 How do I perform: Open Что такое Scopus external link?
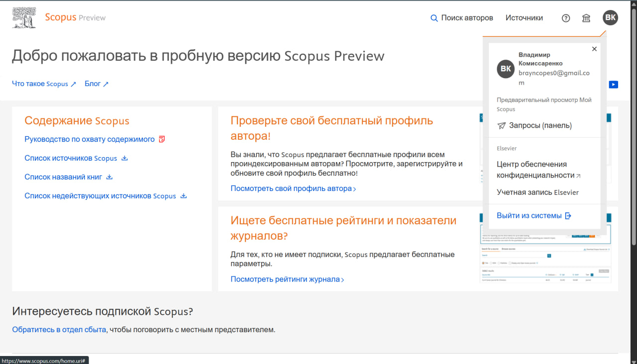coord(44,84)
